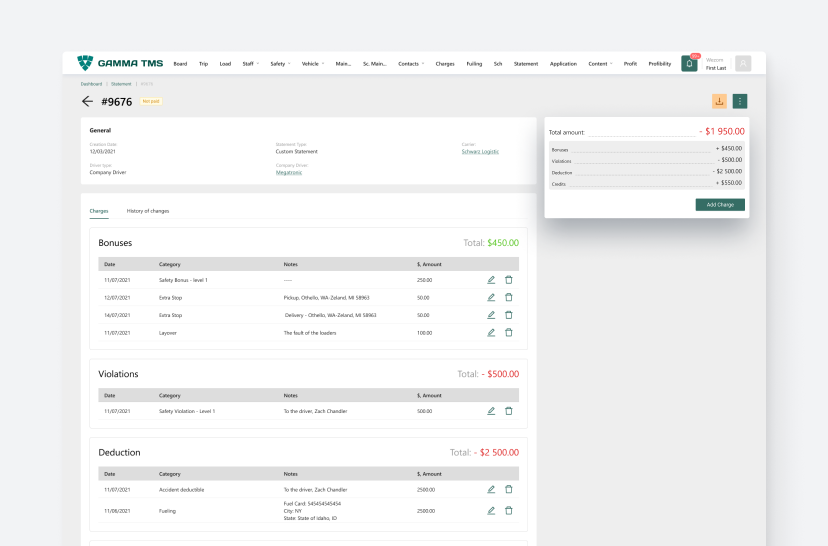Switch to History of changes tab

[x=148, y=211]
